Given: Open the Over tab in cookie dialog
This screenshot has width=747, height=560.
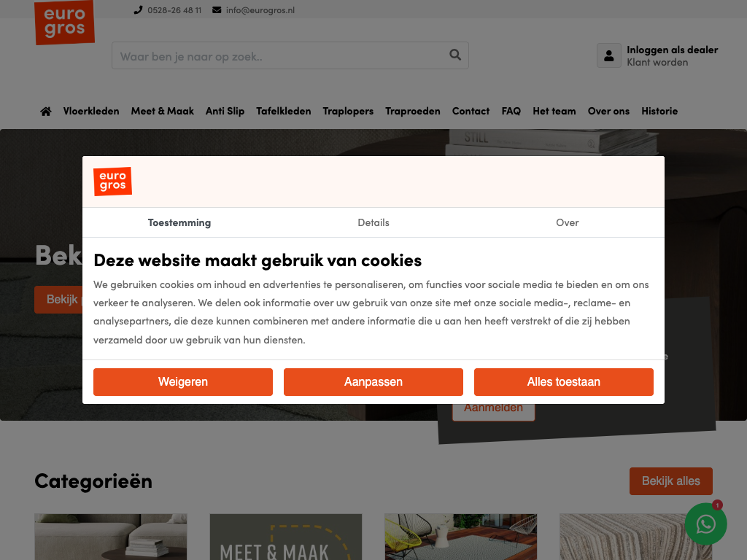Looking at the screenshot, I should (x=567, y=222).
